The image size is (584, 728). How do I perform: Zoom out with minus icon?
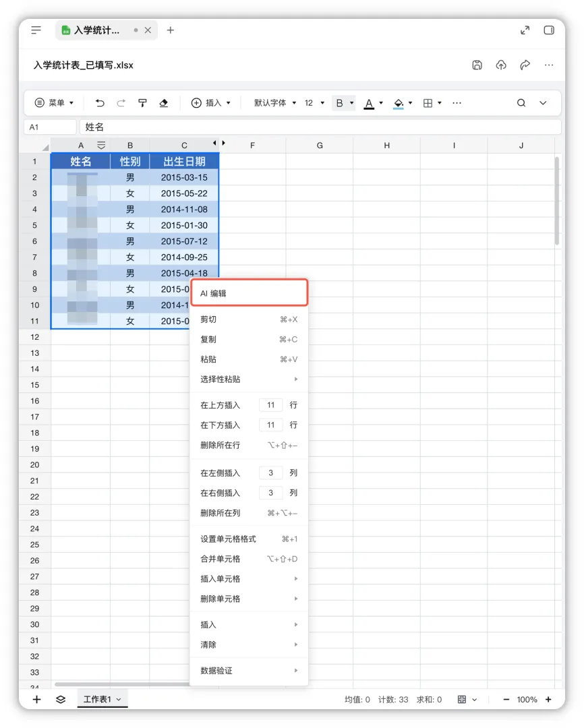(x=506, y=699)
